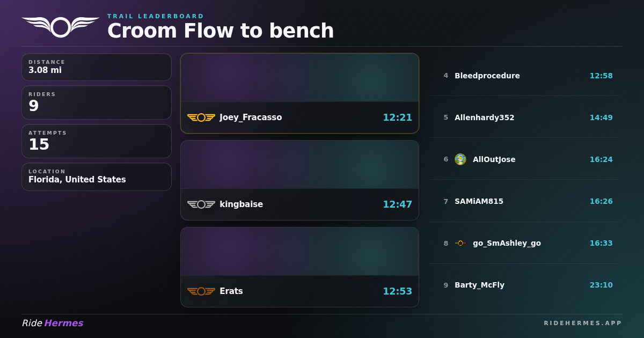
Task: Click the gold wings badge beside Joey_Fracasso
Action: coord(201,117)
